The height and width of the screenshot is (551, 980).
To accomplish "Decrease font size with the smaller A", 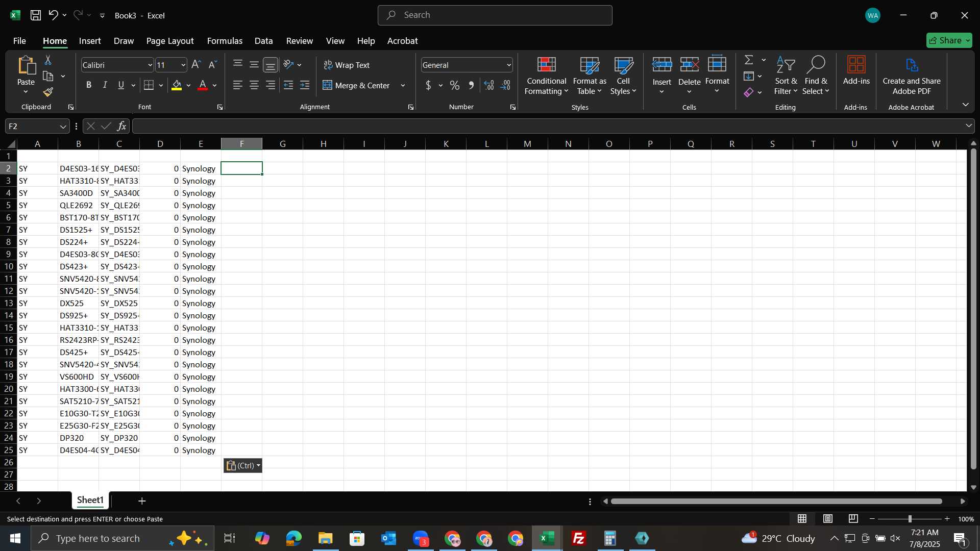I will 213,65.
